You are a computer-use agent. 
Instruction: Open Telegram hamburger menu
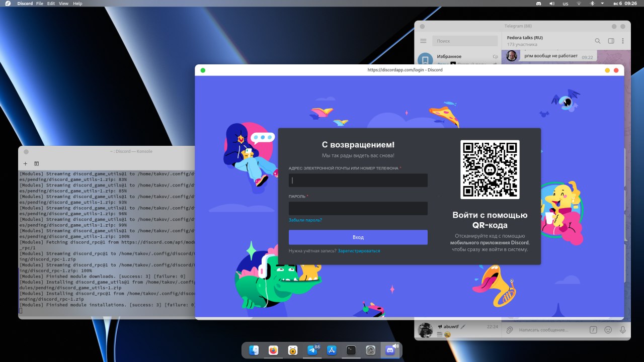click(423, 41)
